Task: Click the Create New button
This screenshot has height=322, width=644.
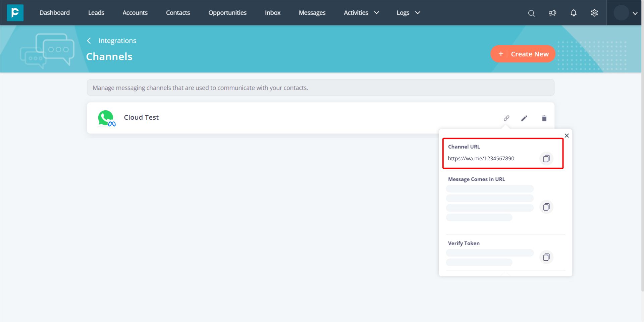Action: tap(523, 54)
